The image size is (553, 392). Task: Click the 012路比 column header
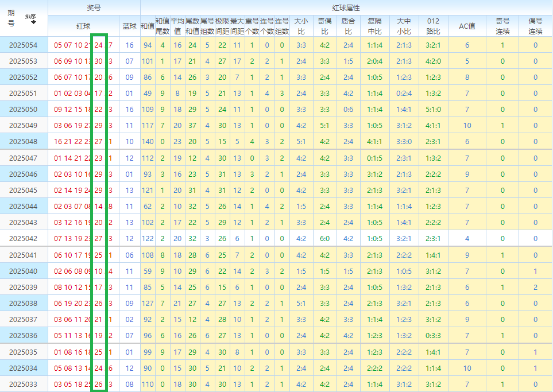pos(433,26)
